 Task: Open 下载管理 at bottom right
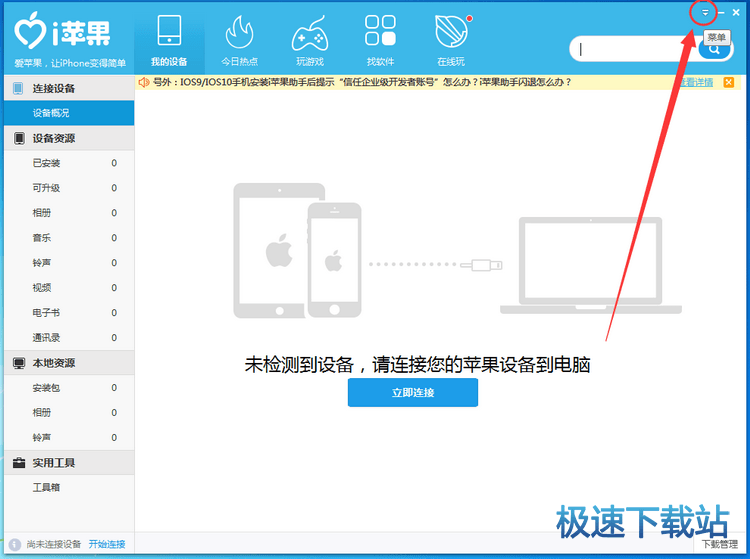720,544
